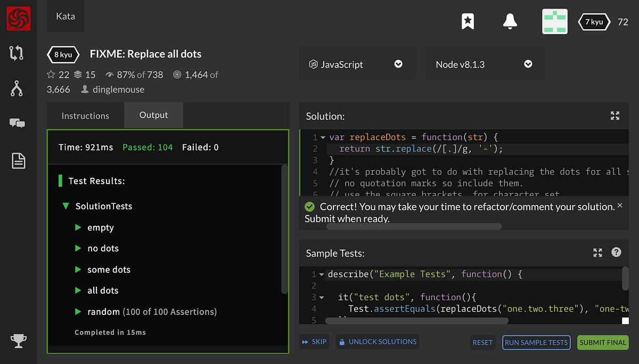Click Run Sample Tests button
The width and height of the screenshot is (639, 364).
[x=536, y=343]
